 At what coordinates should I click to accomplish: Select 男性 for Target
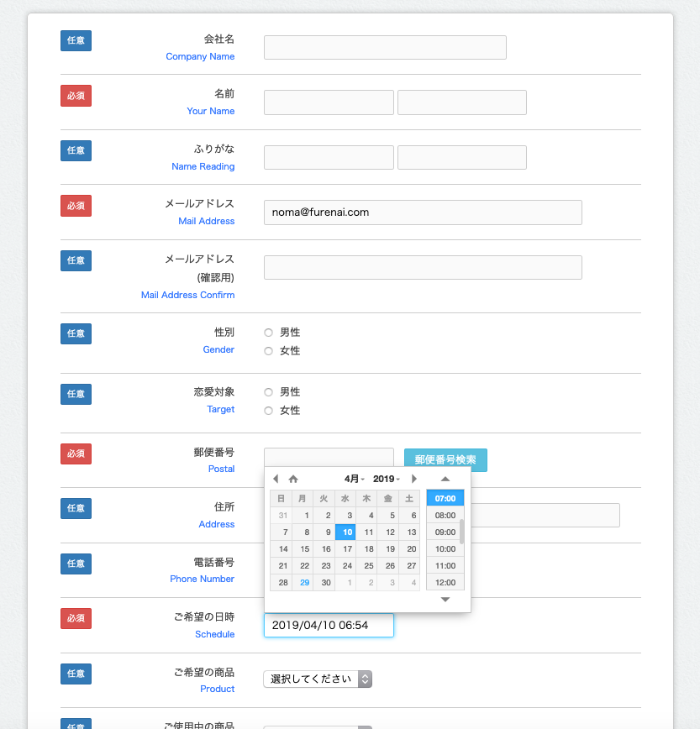(268, 392)
